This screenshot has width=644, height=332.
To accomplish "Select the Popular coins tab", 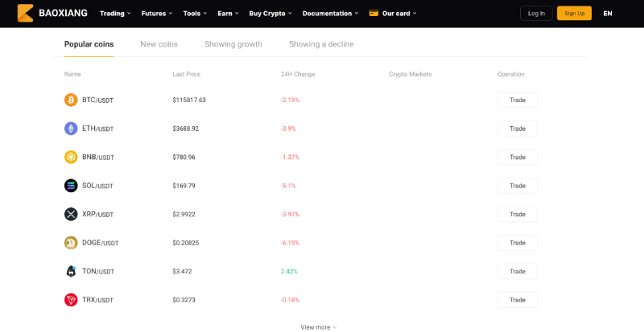I will click(89, 44).
